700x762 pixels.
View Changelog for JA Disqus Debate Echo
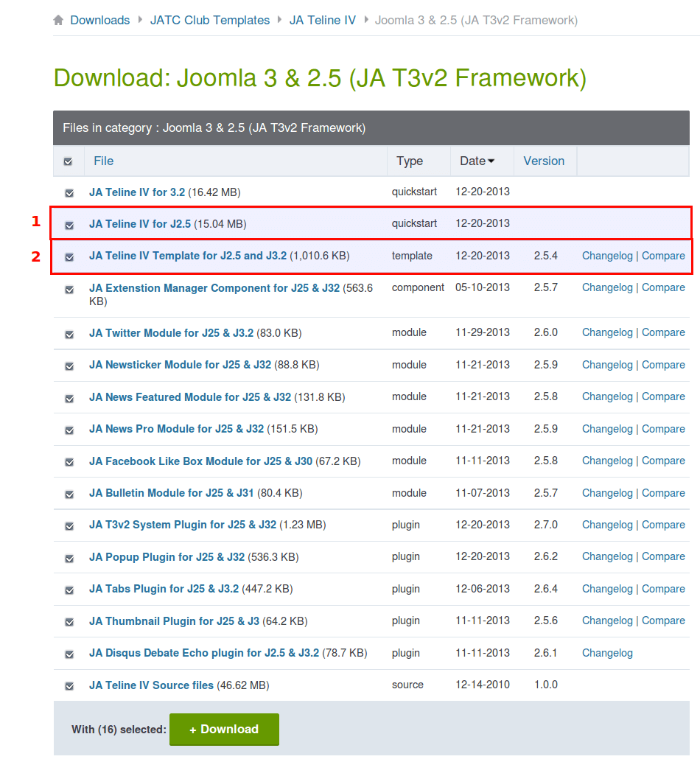pos(607,653)
